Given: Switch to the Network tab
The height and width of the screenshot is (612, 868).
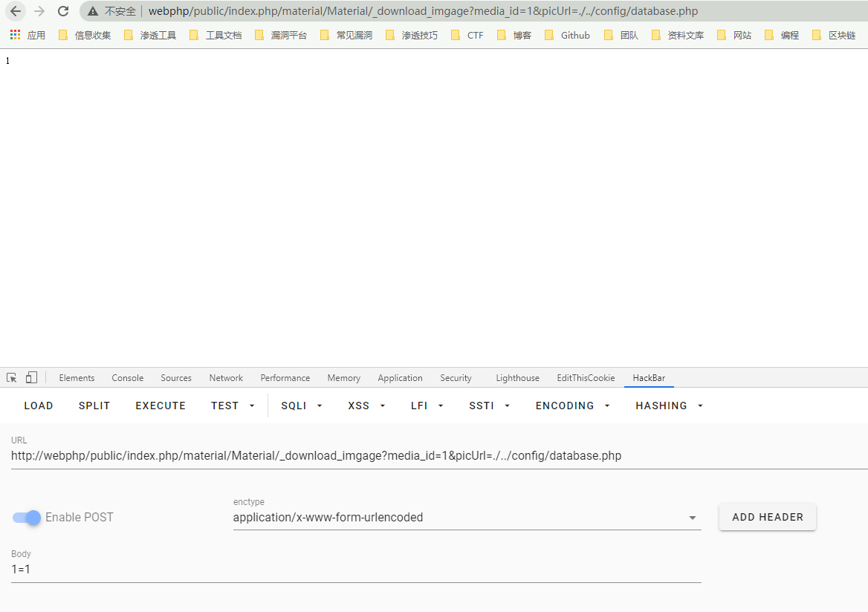Looking at the screenshot, I should tap(226, 378).
